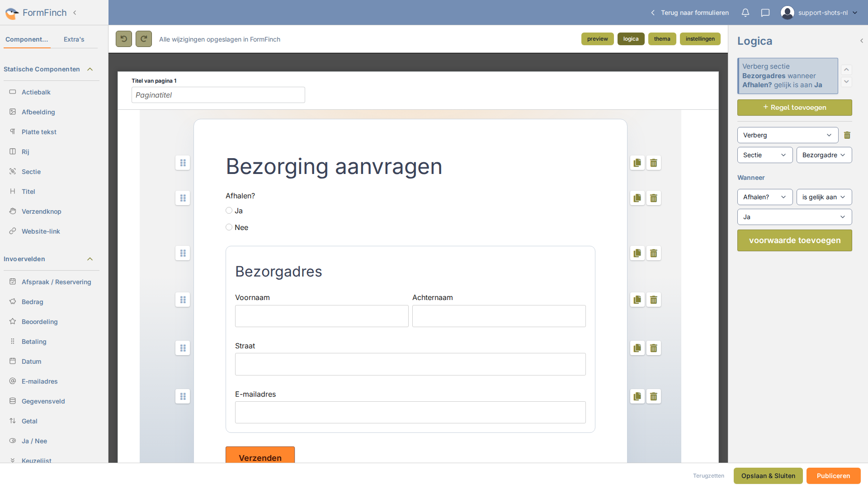Select the Nee radio option
Screen dimensions: 868x488
229,227
